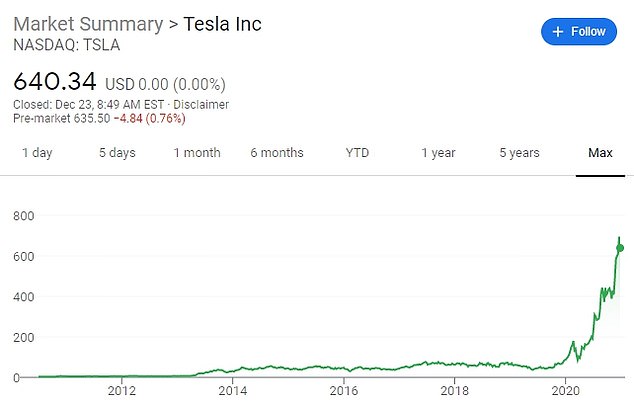The width and height of the screenshot is (634, 409).
Task: Switch to the 5 years tab
Action: (519, 153)
